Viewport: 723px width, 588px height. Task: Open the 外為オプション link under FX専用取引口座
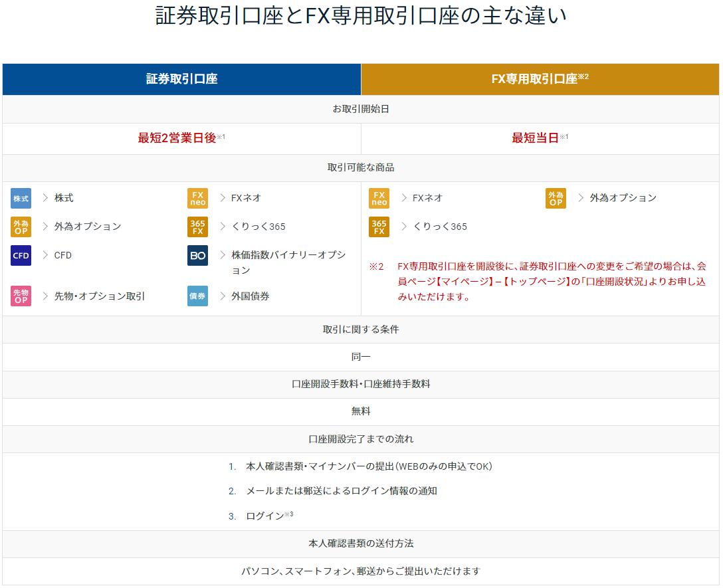(623, 198)
